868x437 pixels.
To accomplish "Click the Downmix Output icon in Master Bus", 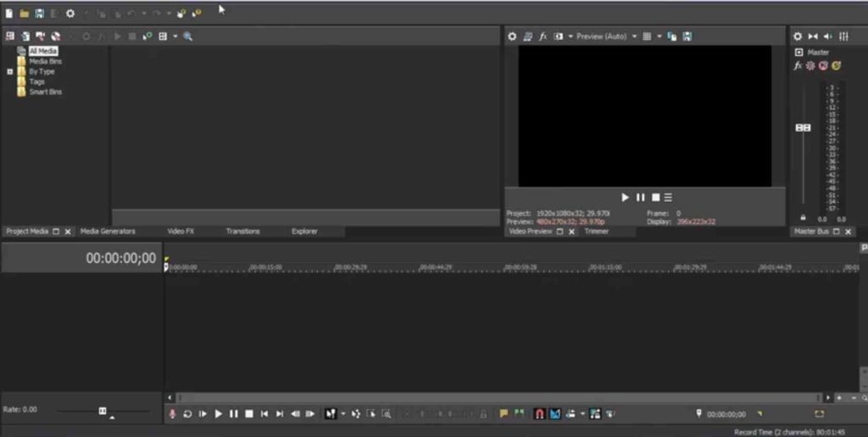I will click(813, 36).
